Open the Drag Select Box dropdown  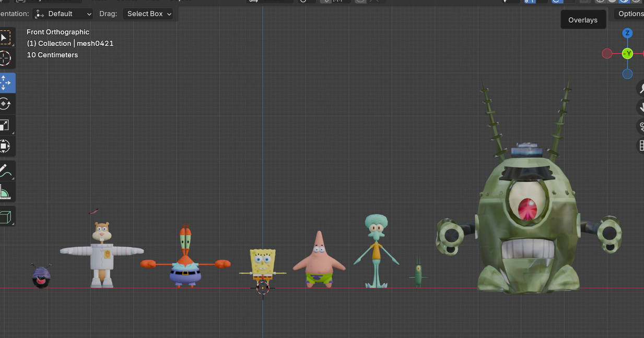[149, 14]
